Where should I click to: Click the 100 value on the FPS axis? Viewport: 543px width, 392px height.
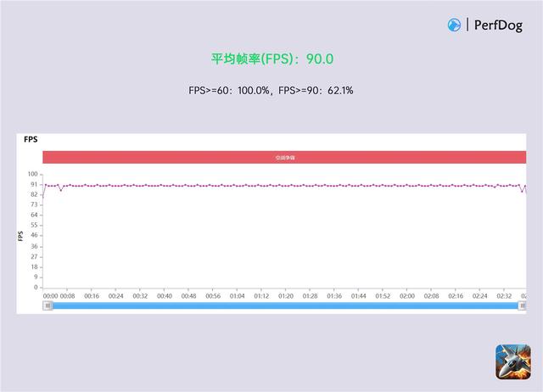coord(32,174)
